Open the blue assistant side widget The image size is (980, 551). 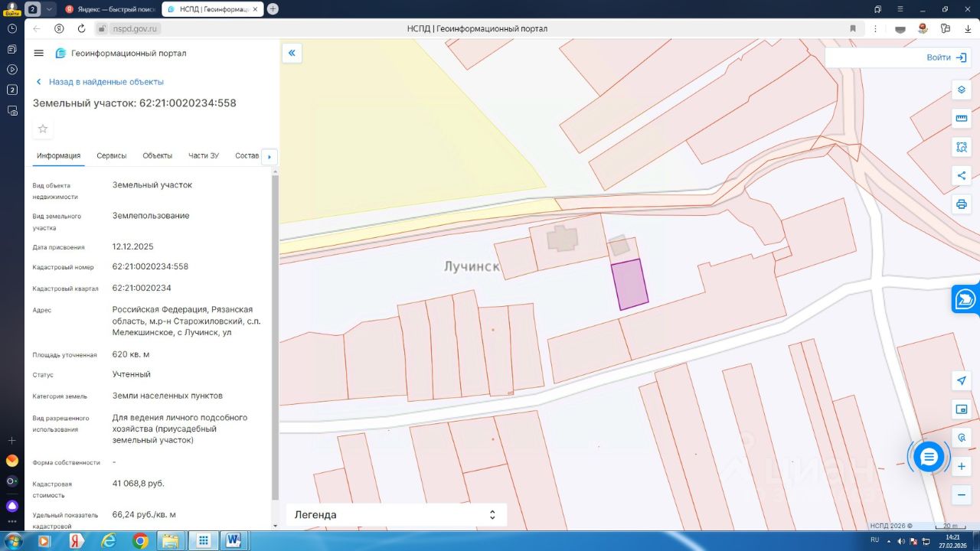(966, 299)
